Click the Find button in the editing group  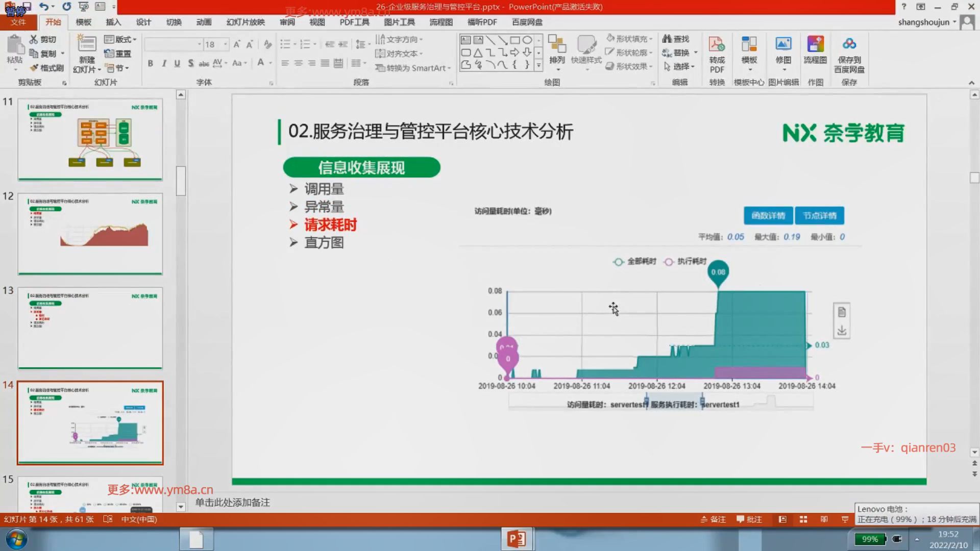pyautogui.click(x=676, y=39)
